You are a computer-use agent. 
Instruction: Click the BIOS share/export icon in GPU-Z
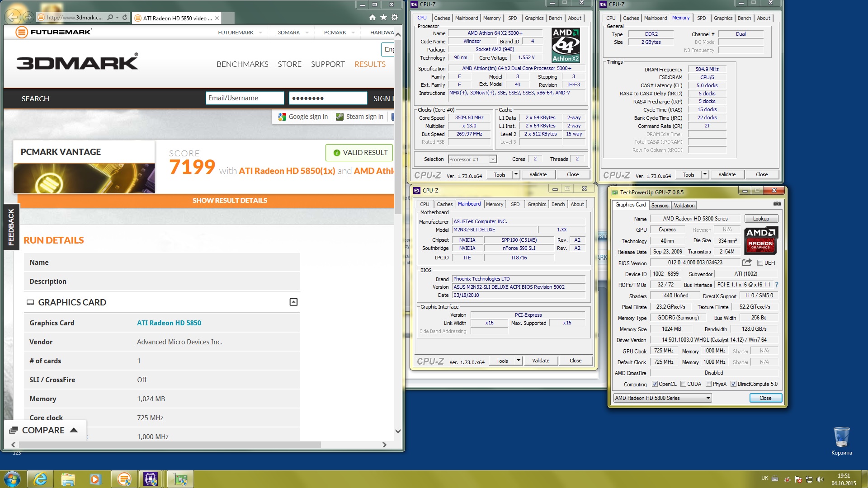point(747,263)
